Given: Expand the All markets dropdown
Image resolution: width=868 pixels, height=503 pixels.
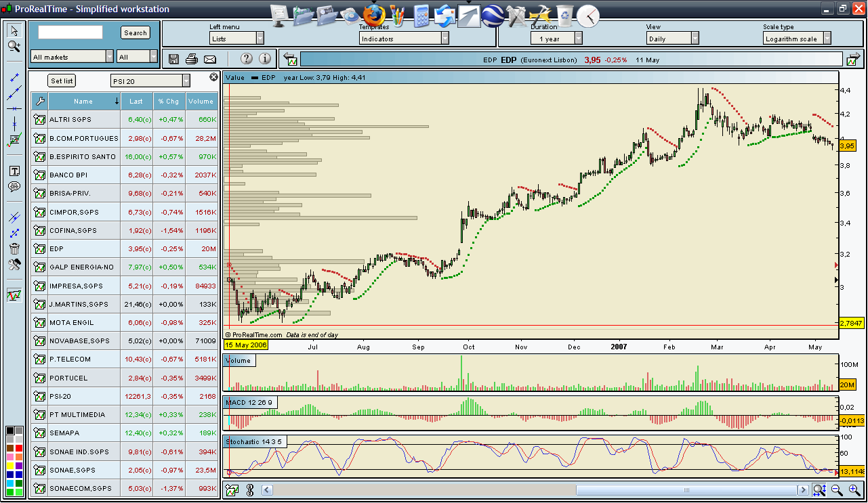Looking at the screenshot, I should point(109,57).
